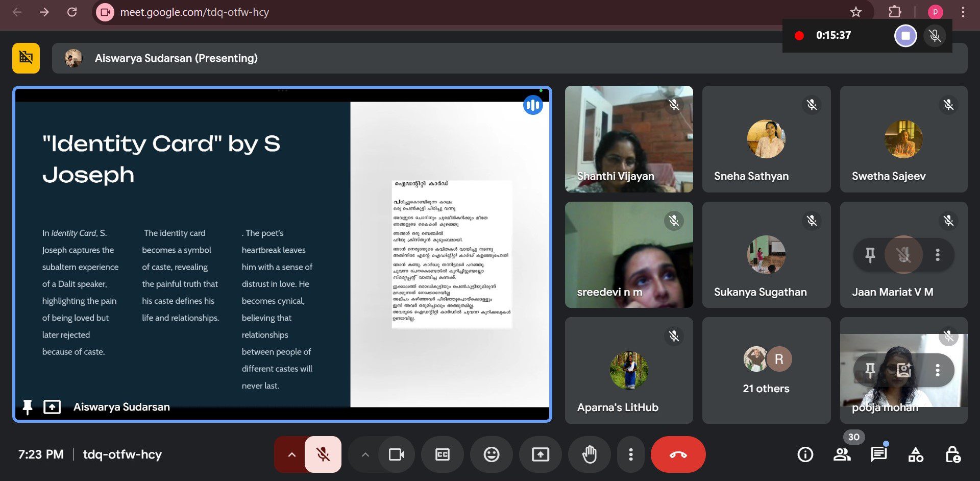Toggle closed captions CC button
Screen dimensions: 980x481
[442, 454]
